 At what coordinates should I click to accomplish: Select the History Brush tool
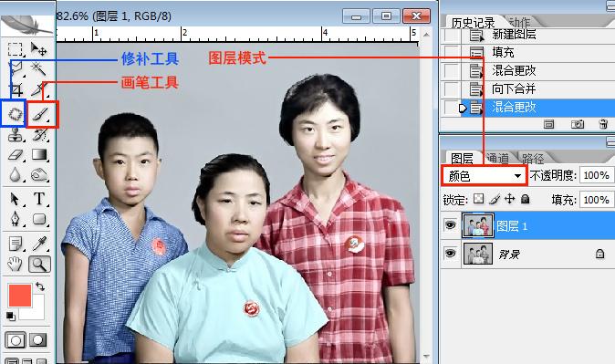(x=39, y=135)
